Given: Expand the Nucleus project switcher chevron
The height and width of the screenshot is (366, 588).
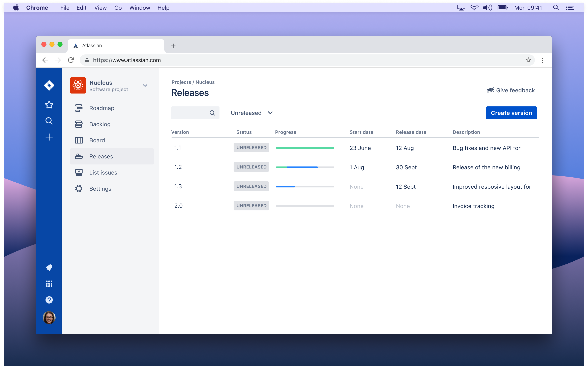Looking at the screenshot, I should tap(145, 85).
